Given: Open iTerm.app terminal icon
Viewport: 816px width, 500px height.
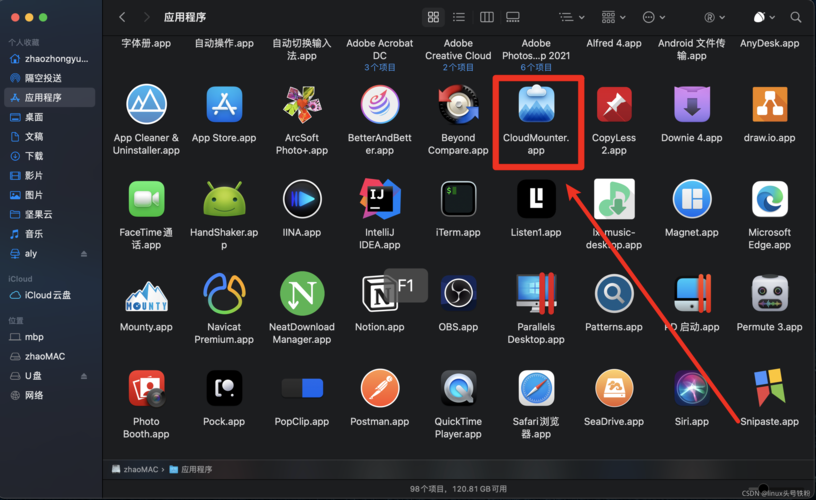Looking at the screenshot, I should (458, 199).
